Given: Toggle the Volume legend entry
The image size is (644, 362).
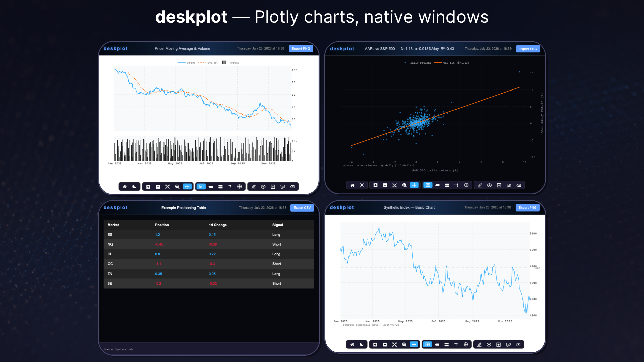Looking at the screenshot, I should (x=231, y=63).
